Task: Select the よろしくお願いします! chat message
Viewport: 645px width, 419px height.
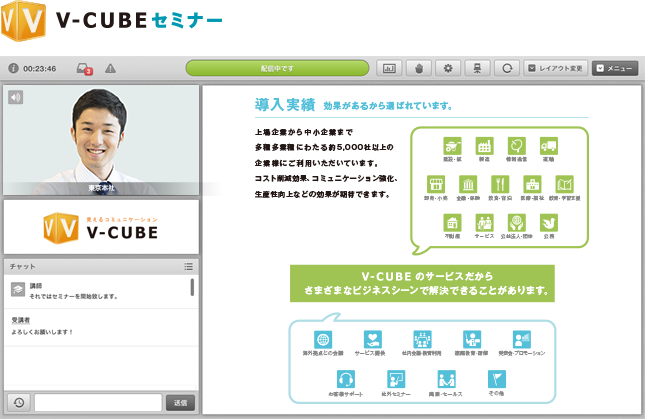Action: click(x=42, y=332)
